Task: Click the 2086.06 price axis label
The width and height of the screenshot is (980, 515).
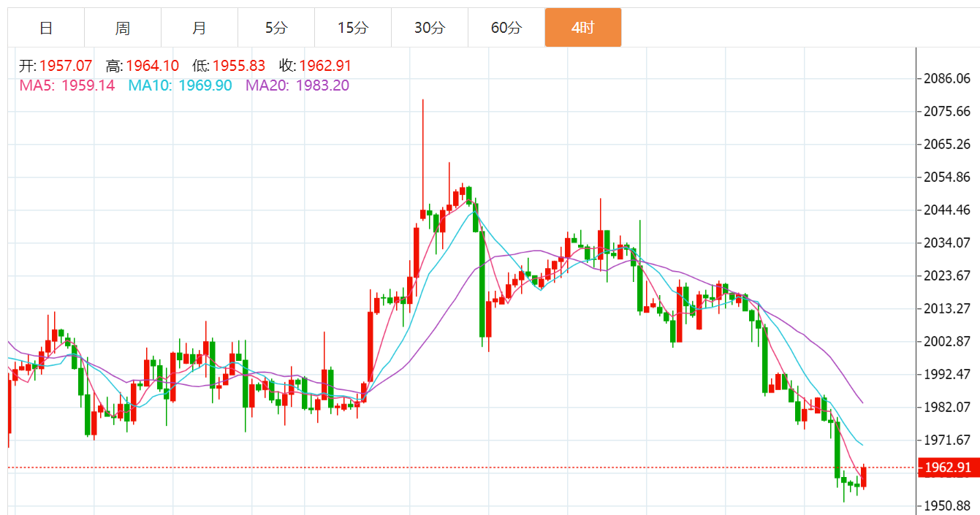Action: pyautogui.click(x=948, y=78)
